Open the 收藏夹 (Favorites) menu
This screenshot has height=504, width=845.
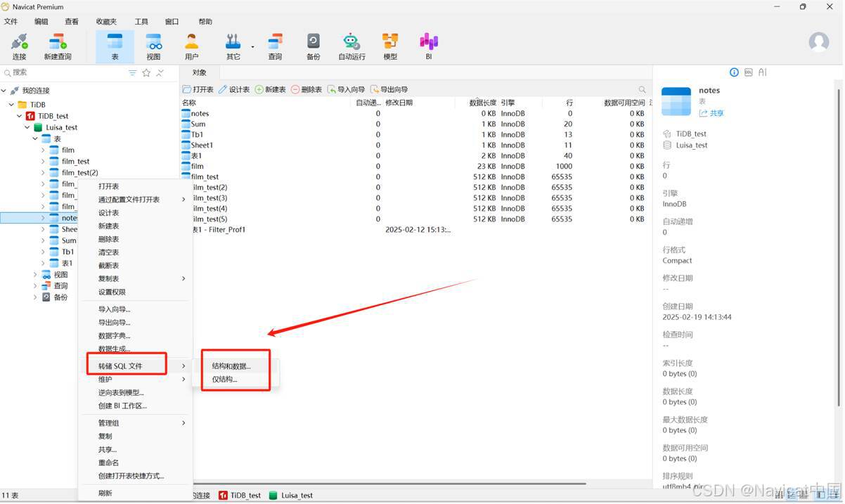(x=107, y=22)
